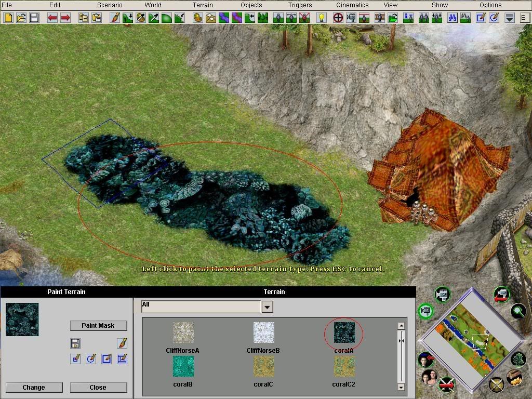Select the coralB terrain swatch

183,366
